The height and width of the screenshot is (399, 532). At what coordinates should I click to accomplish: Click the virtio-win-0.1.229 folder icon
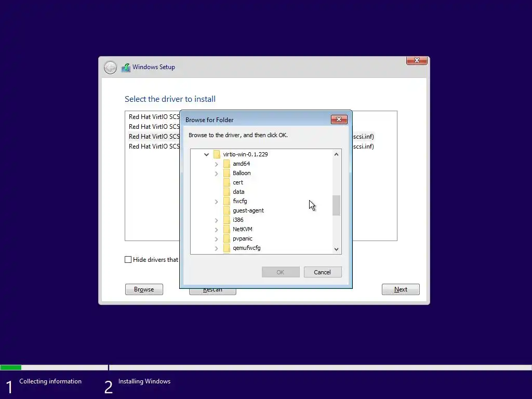coord(217,154)
